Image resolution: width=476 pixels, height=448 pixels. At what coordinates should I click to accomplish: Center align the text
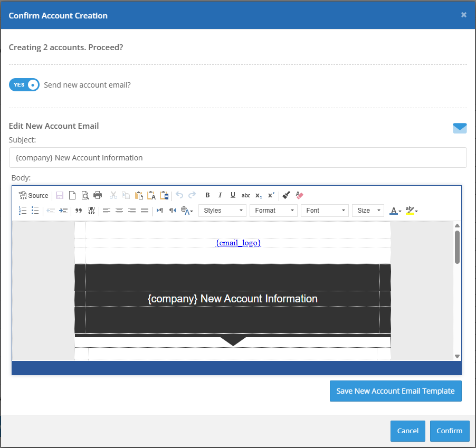119,211
